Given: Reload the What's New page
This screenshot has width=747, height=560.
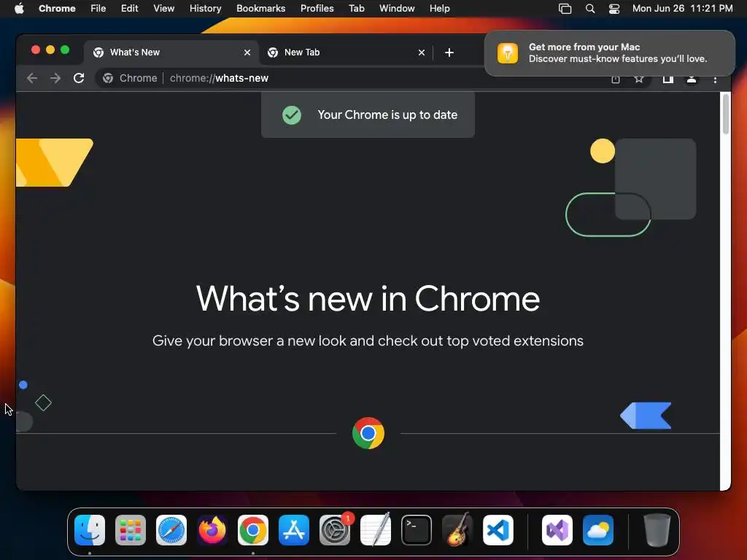Looking at the screenshot, I should point(79,78).
